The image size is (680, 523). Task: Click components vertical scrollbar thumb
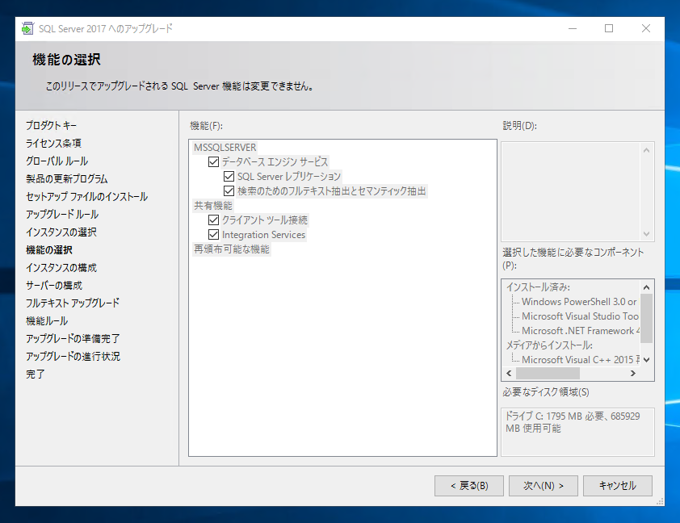coord(646,318)
